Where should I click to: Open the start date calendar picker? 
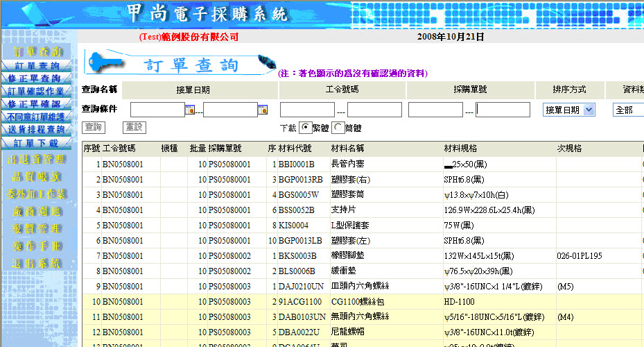190,110
